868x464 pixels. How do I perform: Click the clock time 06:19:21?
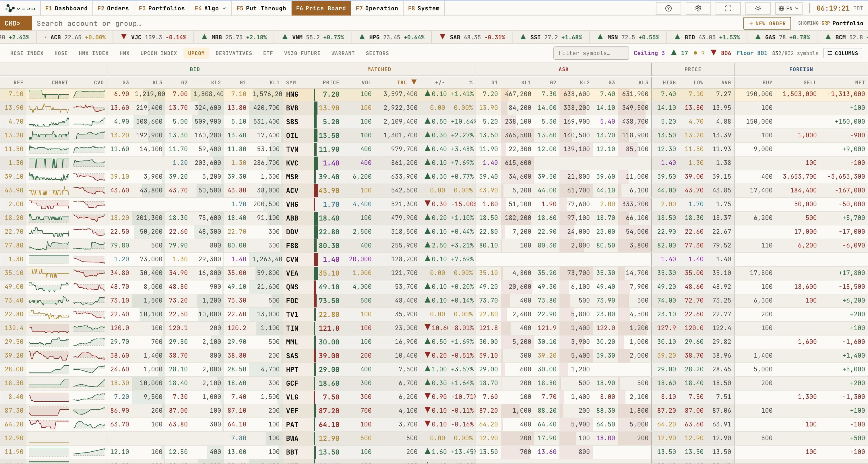833,8
